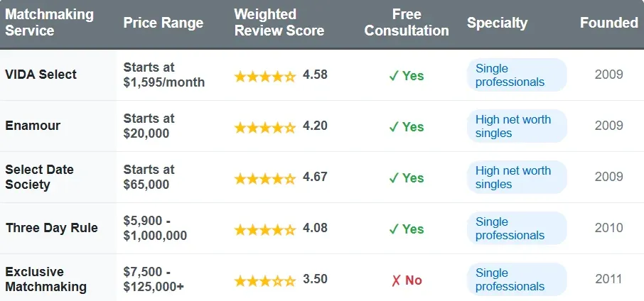
Task: Click Enamour's star rating icons
Action: [264, 127]
